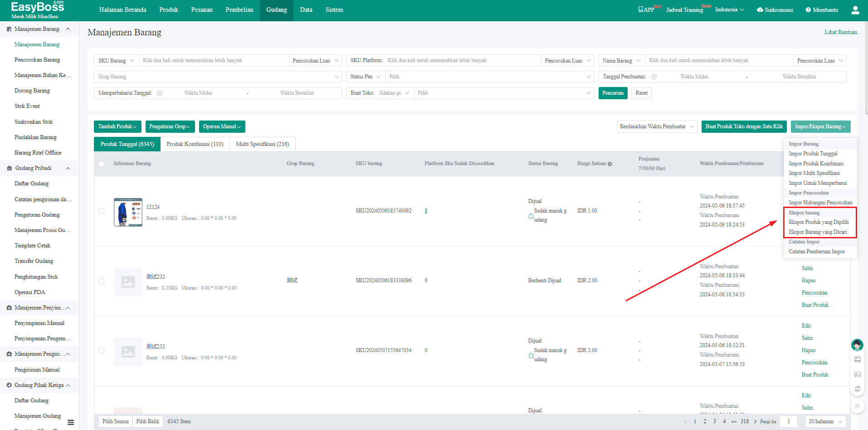Click the Sinkronisasi cloud icon
Image resolution: width=868 pixels, height=430 pixels.
(760, 10)
